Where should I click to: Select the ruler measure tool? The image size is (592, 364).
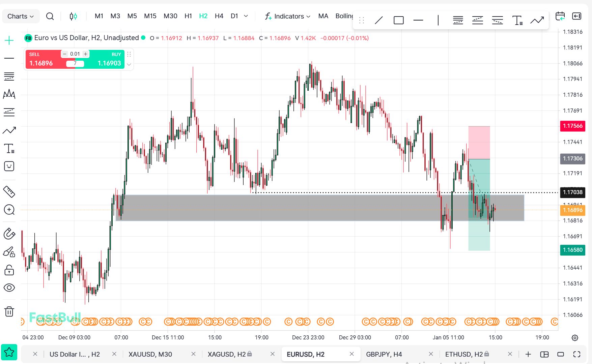click(x=9, y=191)
